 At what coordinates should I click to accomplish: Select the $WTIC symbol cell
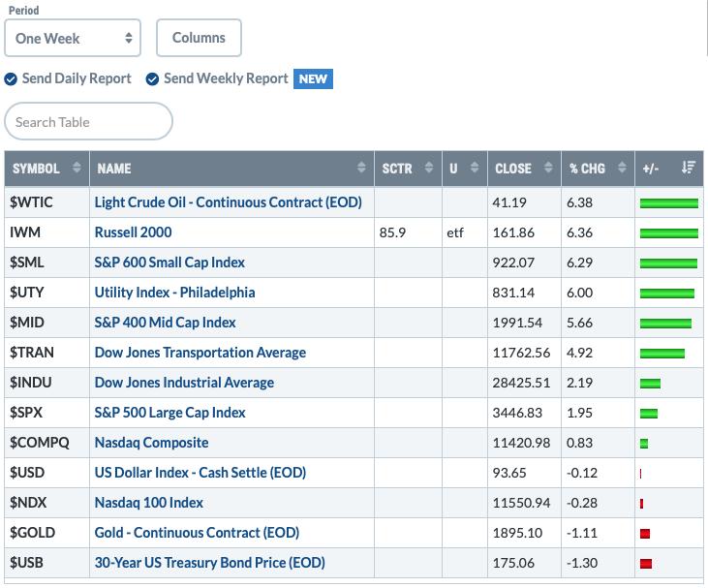tap(46, 202)
